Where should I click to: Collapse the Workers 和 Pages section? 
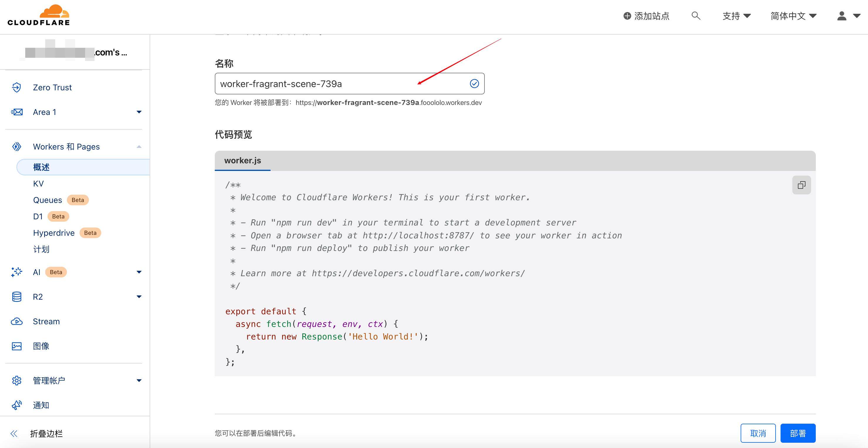(x=139, y=146)
